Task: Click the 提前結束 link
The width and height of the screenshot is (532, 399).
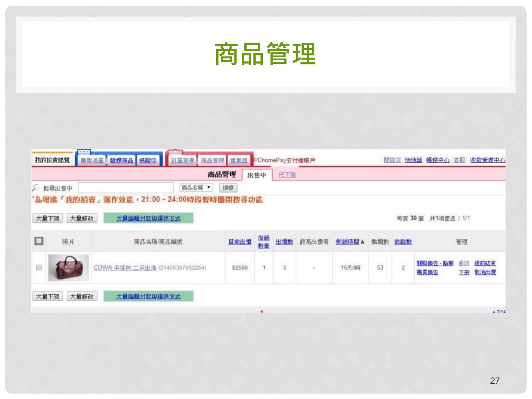Action: tap(485, 263)
